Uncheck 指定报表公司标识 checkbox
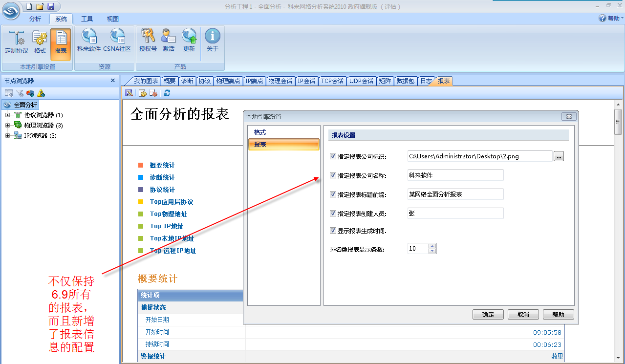 [333, 156]
